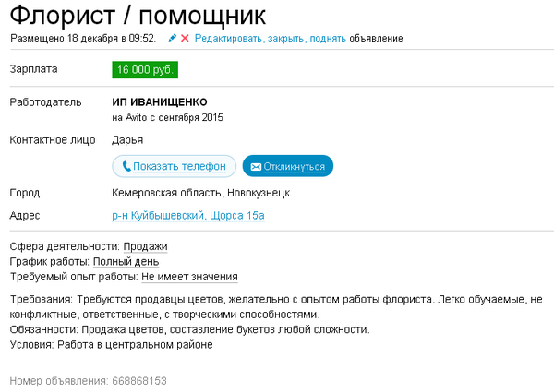Click the green 16 000 руб. salary badge

(x=144, y=69)
